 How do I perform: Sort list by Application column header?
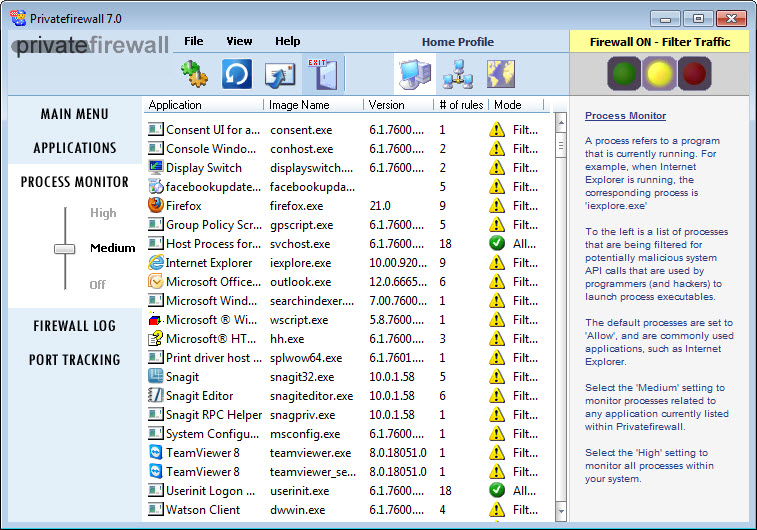click(204, 105)
